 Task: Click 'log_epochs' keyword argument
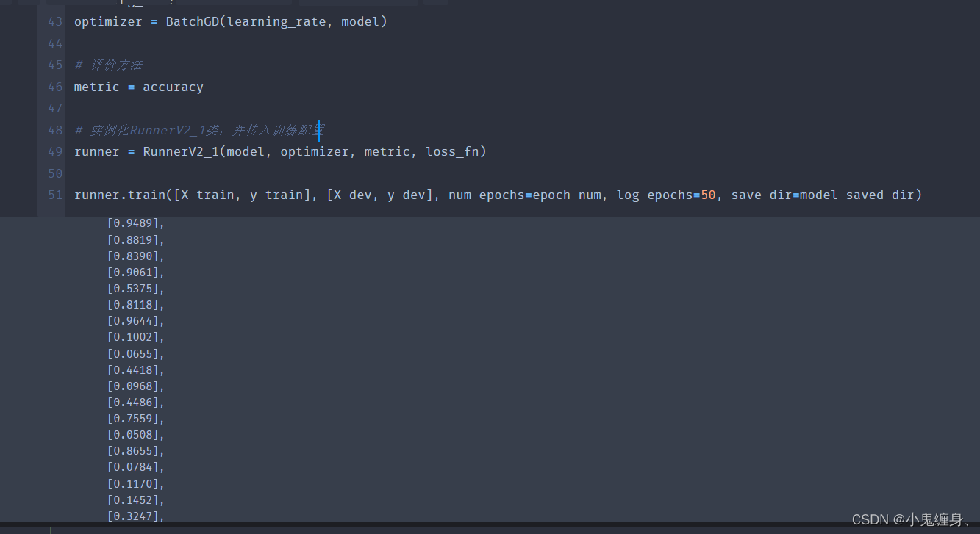coord(655,195)
